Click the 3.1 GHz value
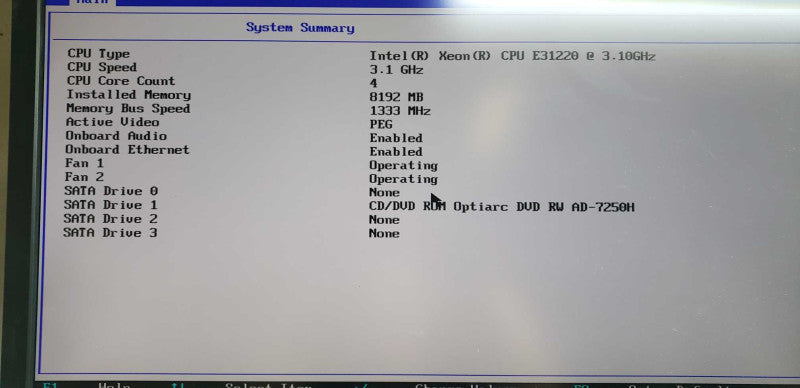Image resolution: width=800 pixels, height=388 pixels. point(396,70)
